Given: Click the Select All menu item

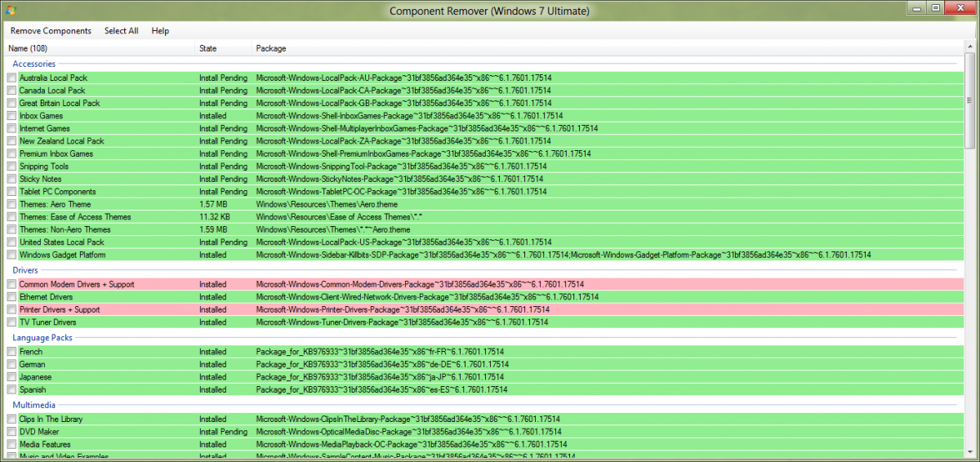Looking at the screenshot, I should [x=121, y=31].
